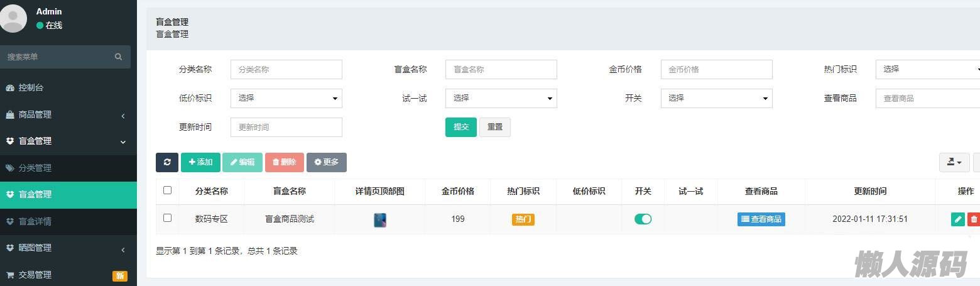The image size is (980, 286).
Task: Tick the 数码专区 row checkbox
Action: [x=167, y=218]
